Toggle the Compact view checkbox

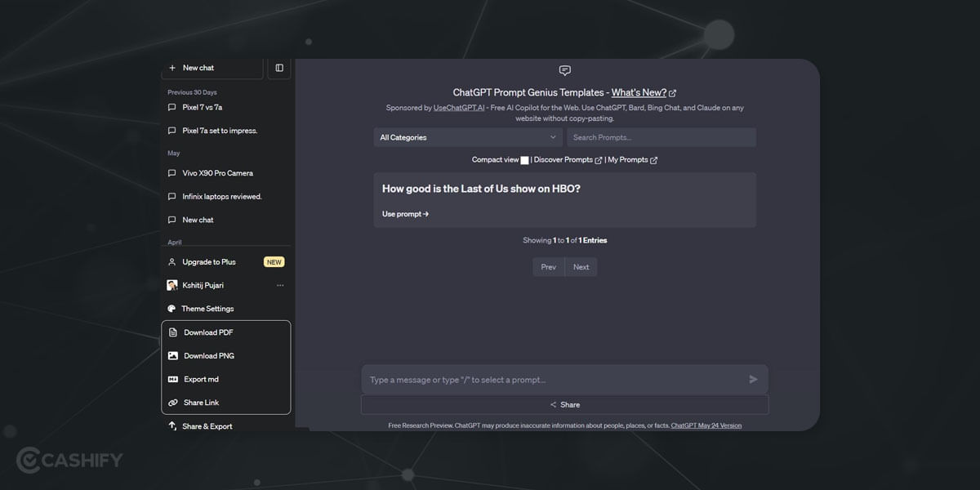524,160
